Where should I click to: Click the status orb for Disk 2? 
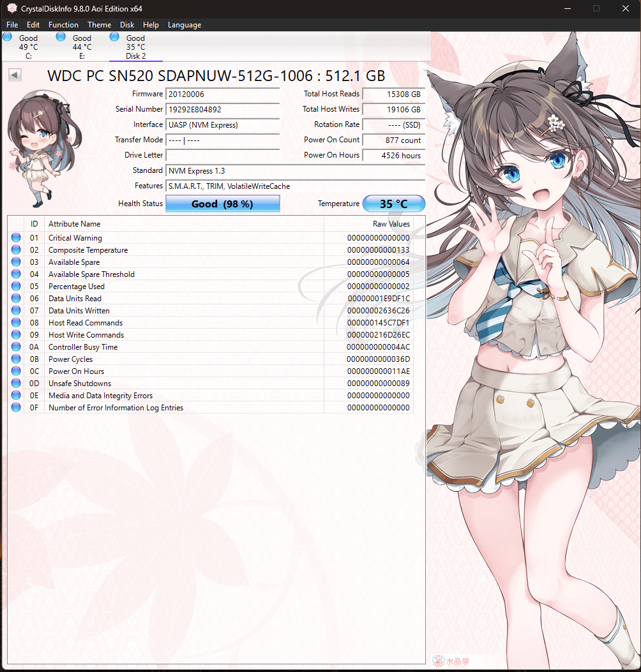tap(114, 37)
